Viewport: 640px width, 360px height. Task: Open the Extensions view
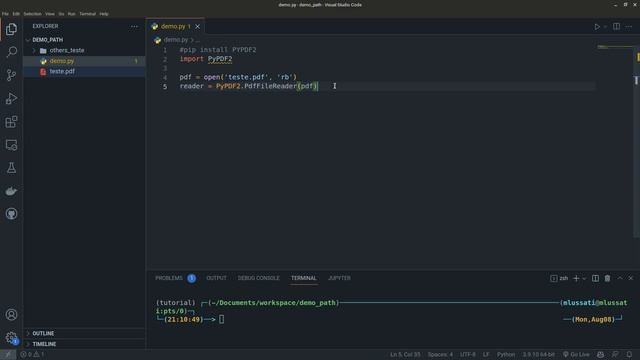(x=11, y=122)
